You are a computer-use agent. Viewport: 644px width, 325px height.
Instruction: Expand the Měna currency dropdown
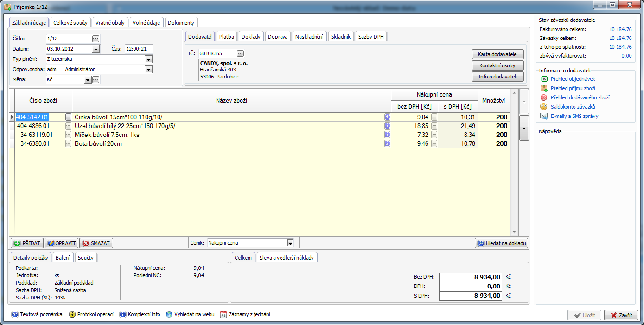(87, 80)
